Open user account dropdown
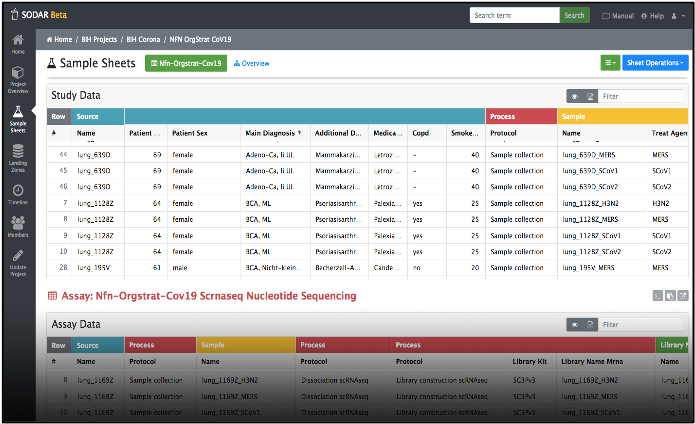695x424 pixels. tap(678, 16)
